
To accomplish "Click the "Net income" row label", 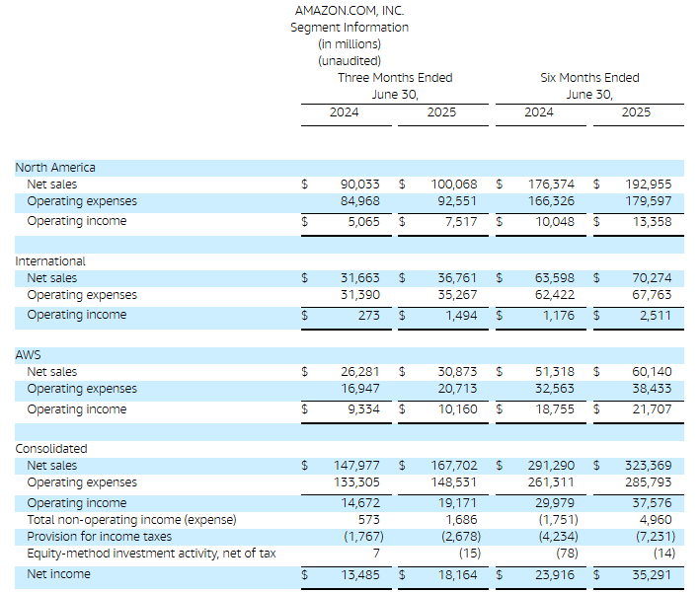I will pyautogui.click(x=58, y=574).
